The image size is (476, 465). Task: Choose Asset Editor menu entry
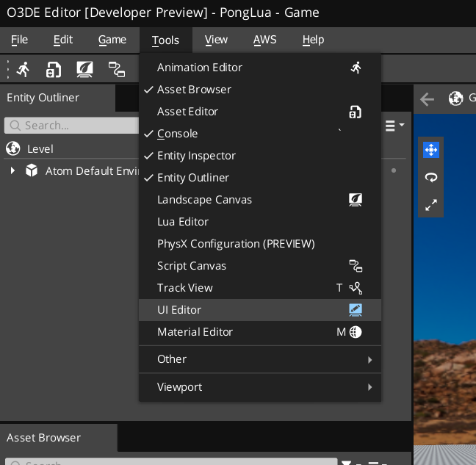(x=260, y=112)
